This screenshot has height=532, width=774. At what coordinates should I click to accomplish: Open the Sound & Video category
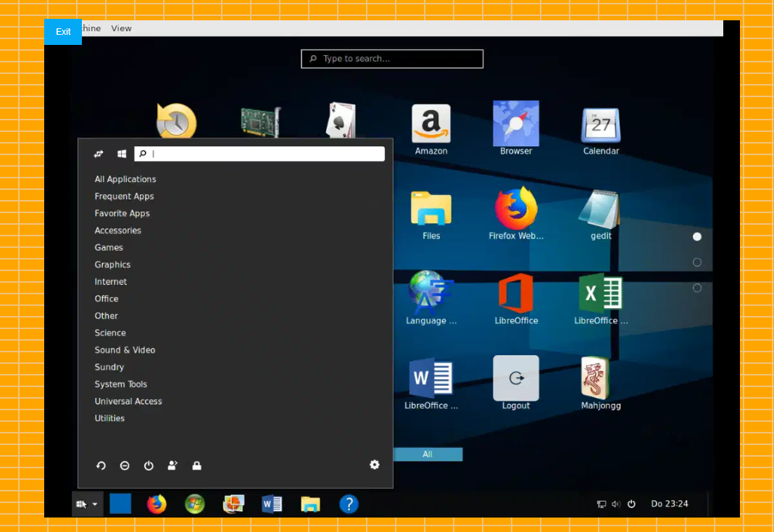coord(125,350)
